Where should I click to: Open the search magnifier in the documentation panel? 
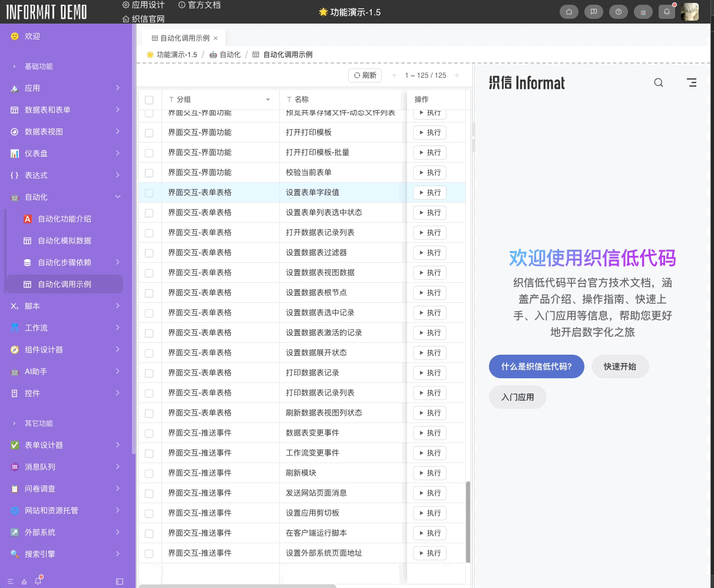click(x=659, y=82)
